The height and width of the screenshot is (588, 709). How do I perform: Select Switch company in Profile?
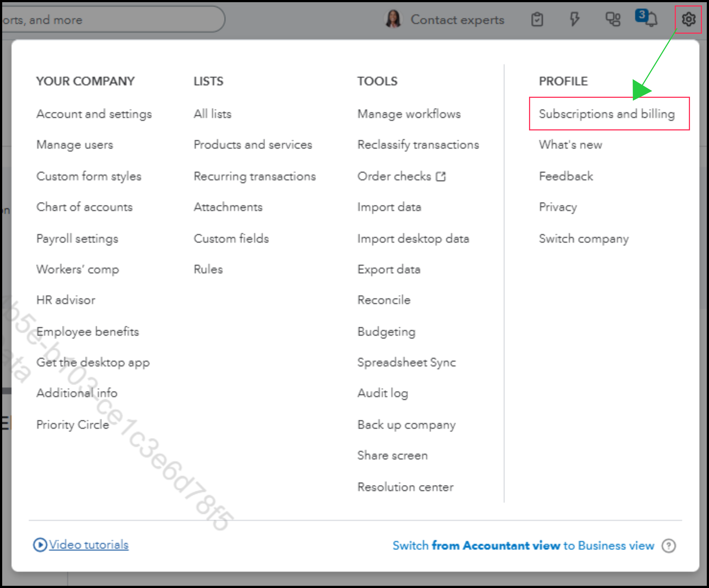(583, 239)
